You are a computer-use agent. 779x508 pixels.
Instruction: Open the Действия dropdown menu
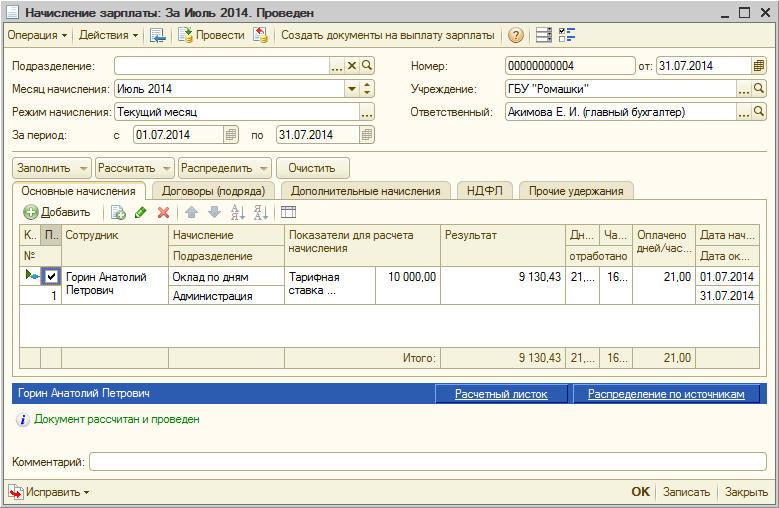[108, 35]
